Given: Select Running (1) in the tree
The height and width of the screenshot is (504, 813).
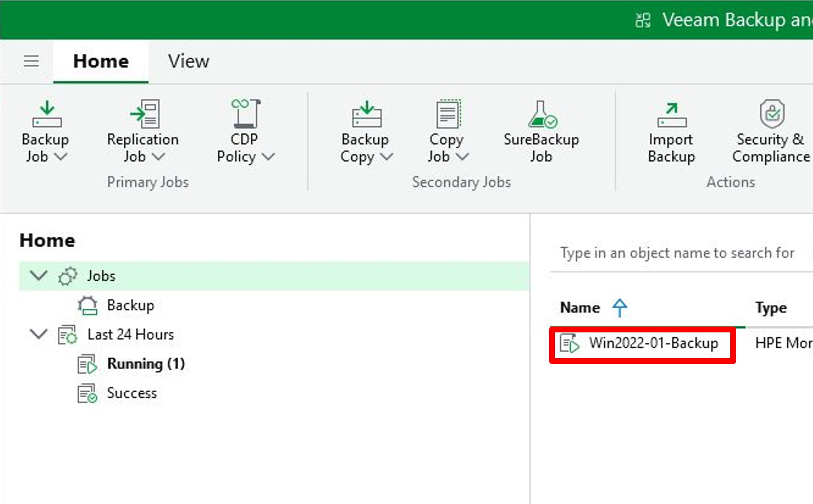Looking at the screenshot, I should coord(146,364).
